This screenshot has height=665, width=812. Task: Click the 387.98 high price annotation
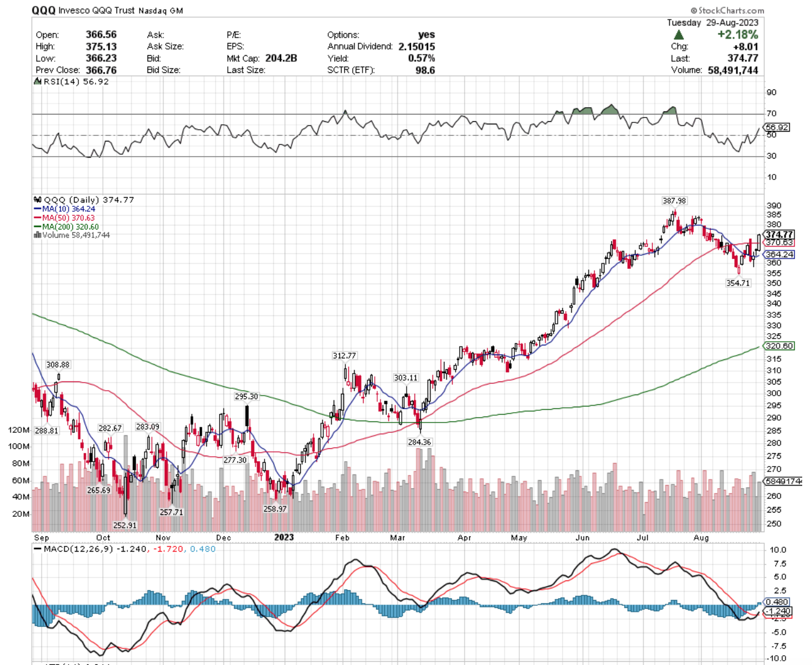[674, 201]
